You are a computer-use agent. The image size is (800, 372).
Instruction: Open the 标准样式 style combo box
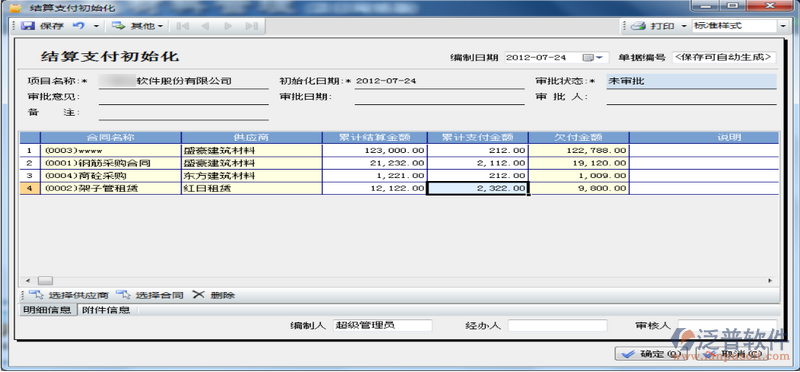click(740, 26)
